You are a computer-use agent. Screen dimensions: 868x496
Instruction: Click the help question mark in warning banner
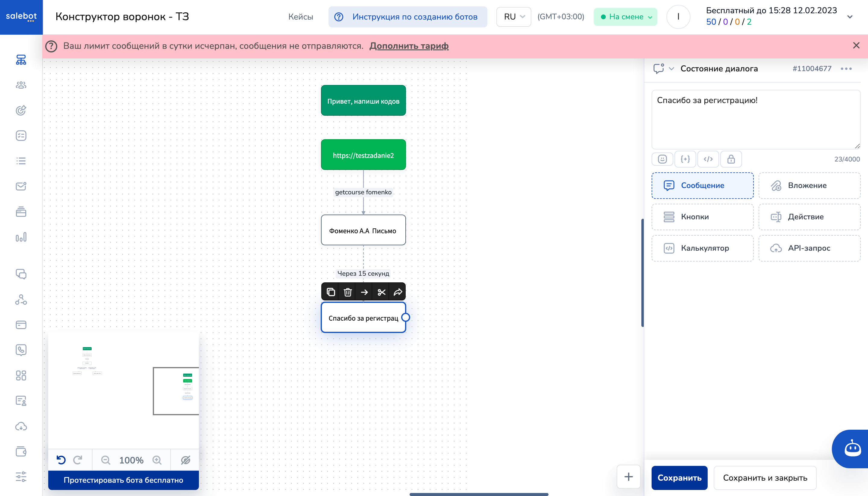(x=51, y=46)
